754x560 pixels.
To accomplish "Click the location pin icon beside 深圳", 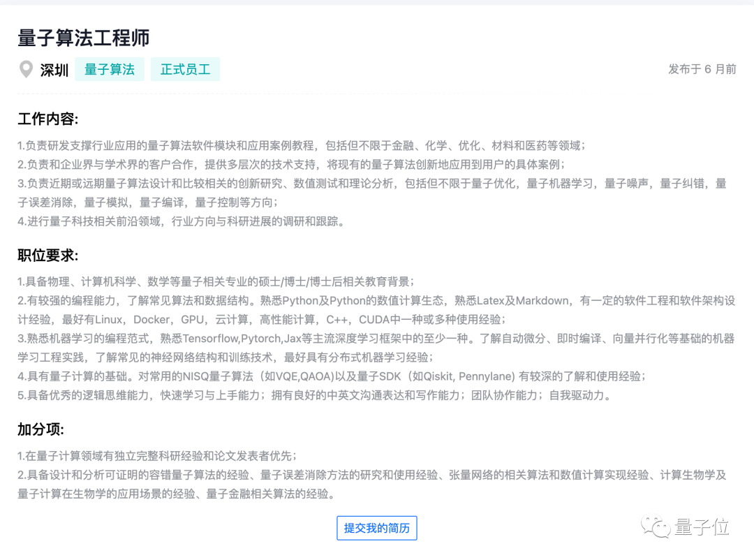I will (26, 69).
